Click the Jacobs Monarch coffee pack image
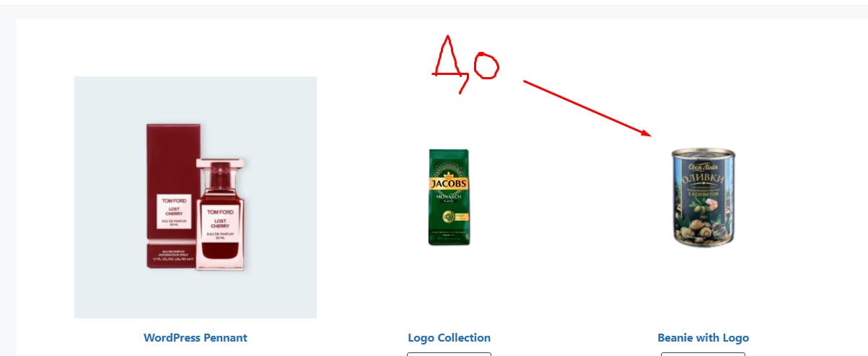This screenshot has width=868, height=356. (449, 197)
